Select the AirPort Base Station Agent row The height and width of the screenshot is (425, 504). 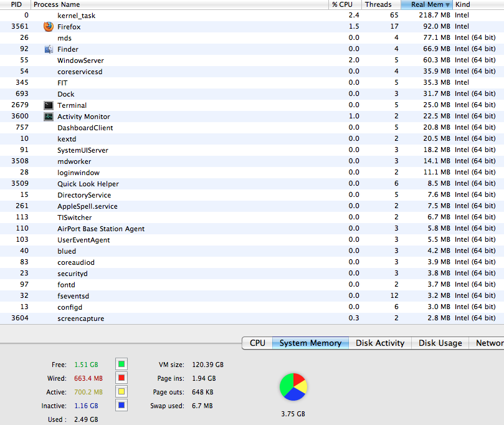click(x=252, y=229)
